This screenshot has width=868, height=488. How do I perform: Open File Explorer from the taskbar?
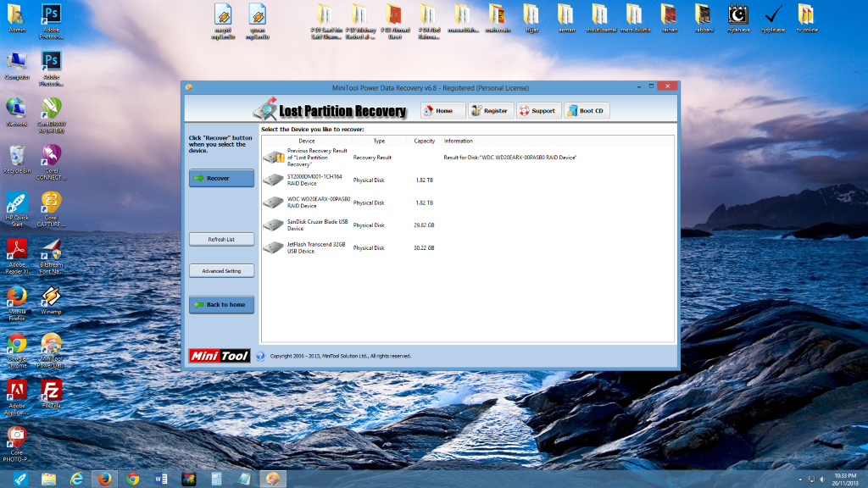pos(48,480)
